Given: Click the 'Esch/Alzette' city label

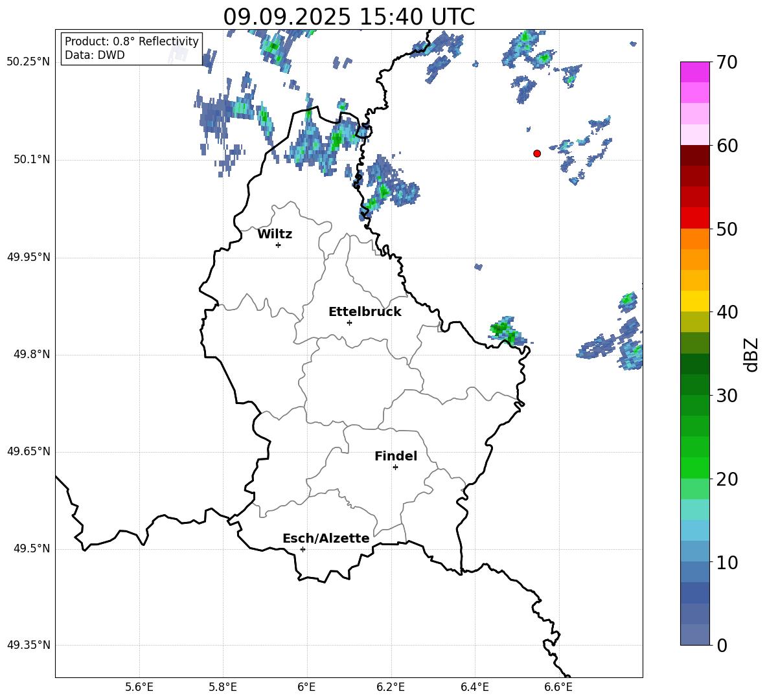Looking at the screenshot, I should pyautogui.click(x=326, y=539).
